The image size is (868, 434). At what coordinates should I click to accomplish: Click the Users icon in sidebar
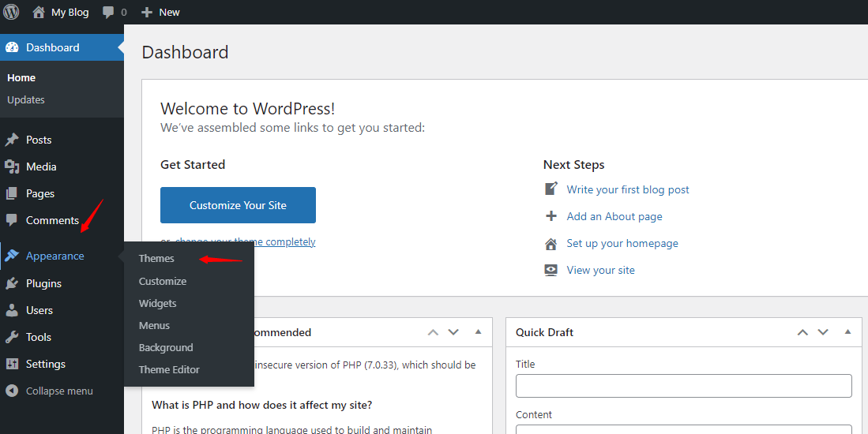12,310
